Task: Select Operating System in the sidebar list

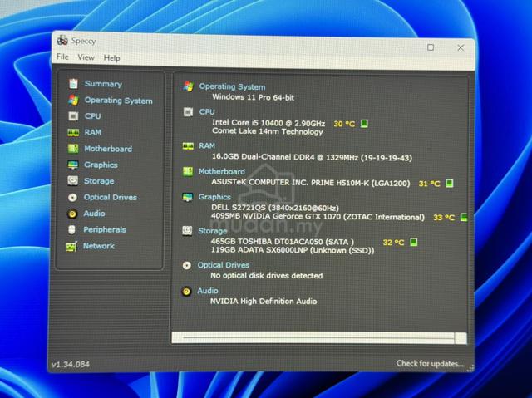Action: click(118, 101)
